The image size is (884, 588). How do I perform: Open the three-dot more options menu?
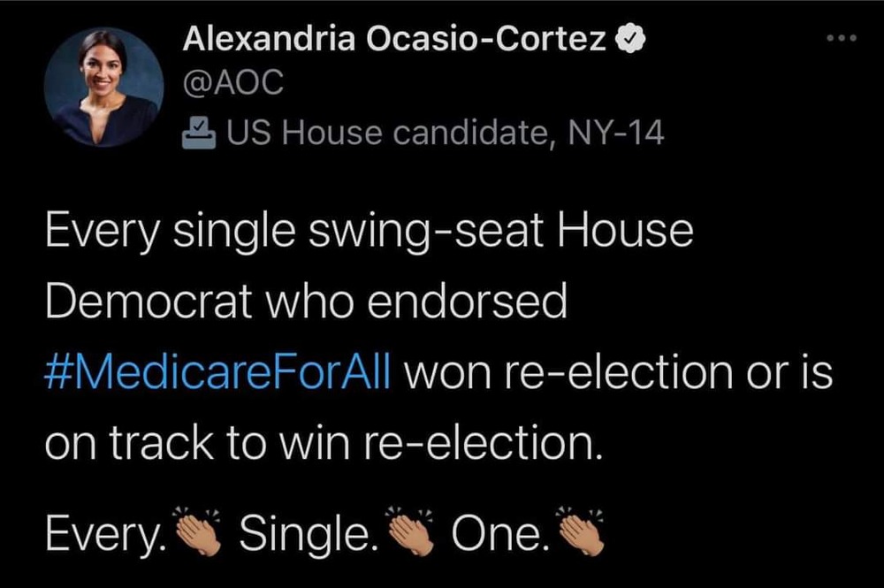pos(841,40)
